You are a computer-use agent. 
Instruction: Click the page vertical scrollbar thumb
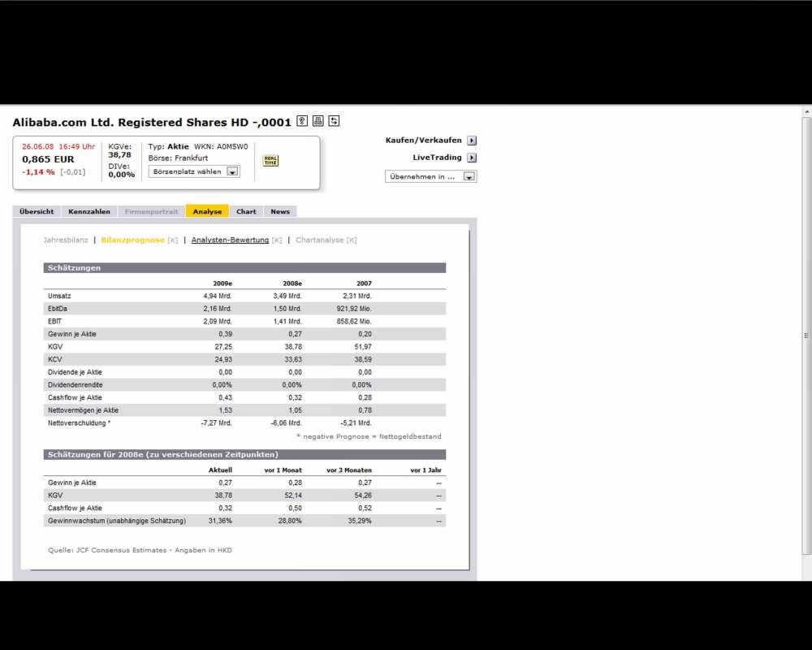806,335
